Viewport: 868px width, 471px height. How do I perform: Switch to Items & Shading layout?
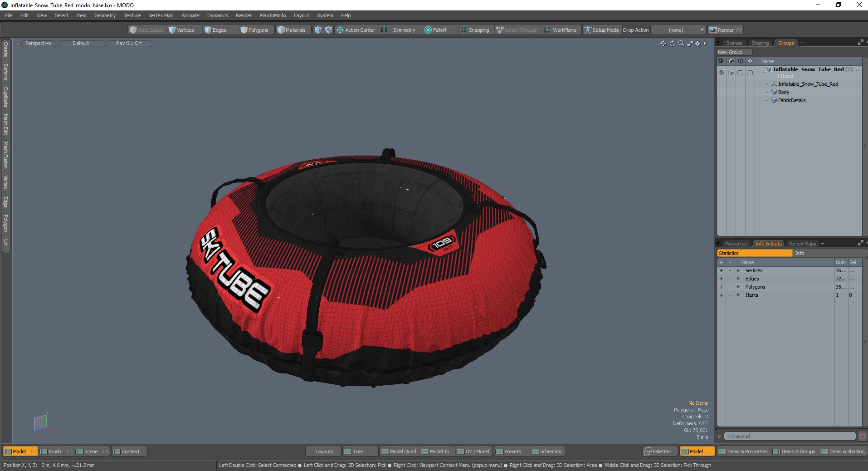tap(843, 451)
